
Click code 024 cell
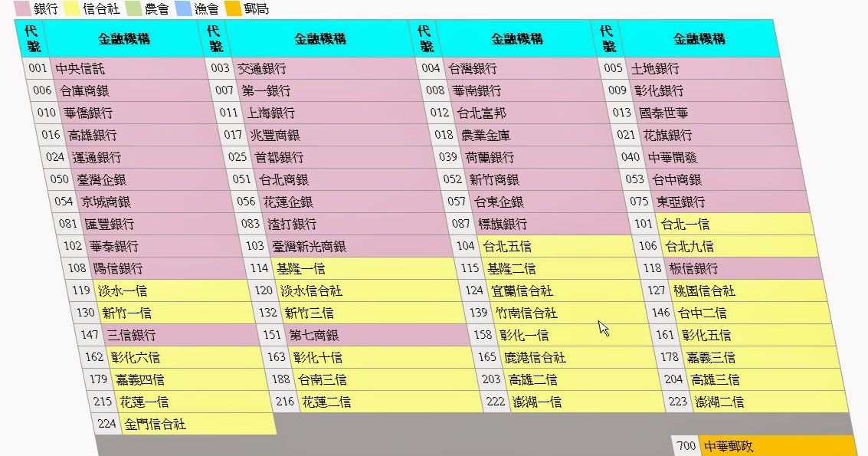point(55,157)
